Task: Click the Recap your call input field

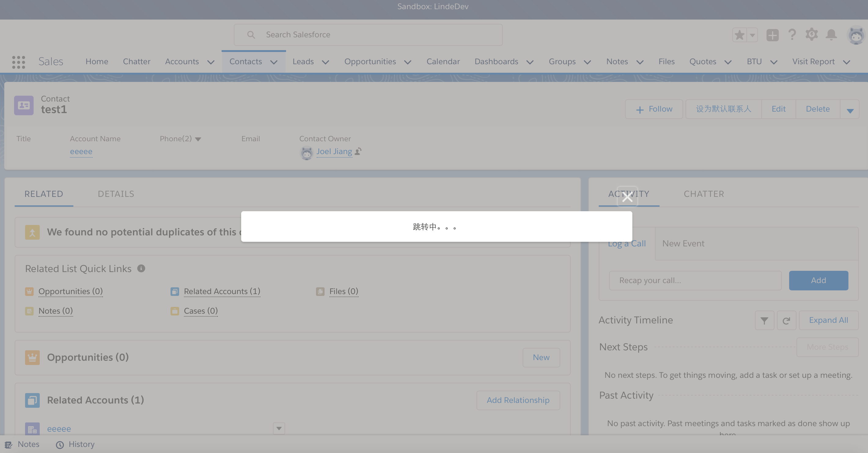Action: (695, 280)
